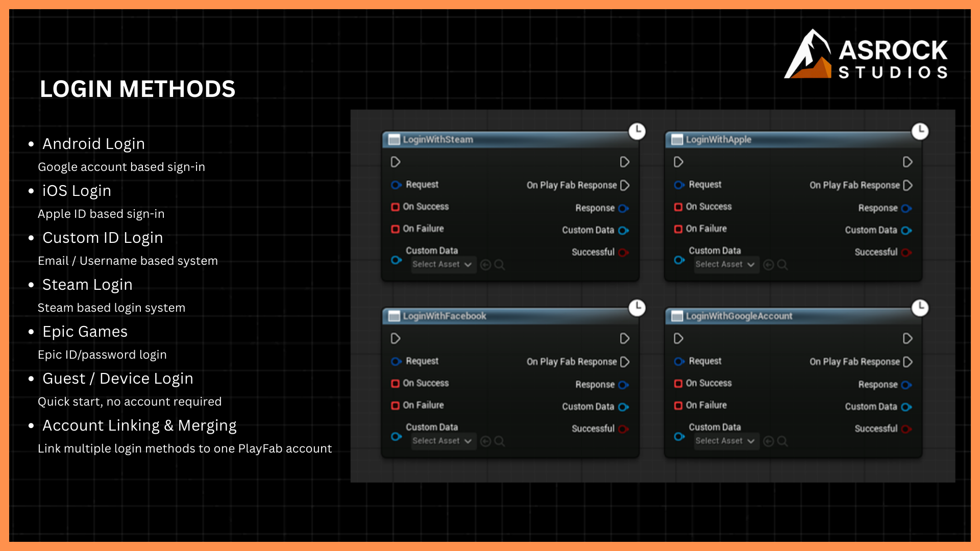Click the LOGIN METHODS heading
This screenshot has width=980, height=551.
point(138,89)
